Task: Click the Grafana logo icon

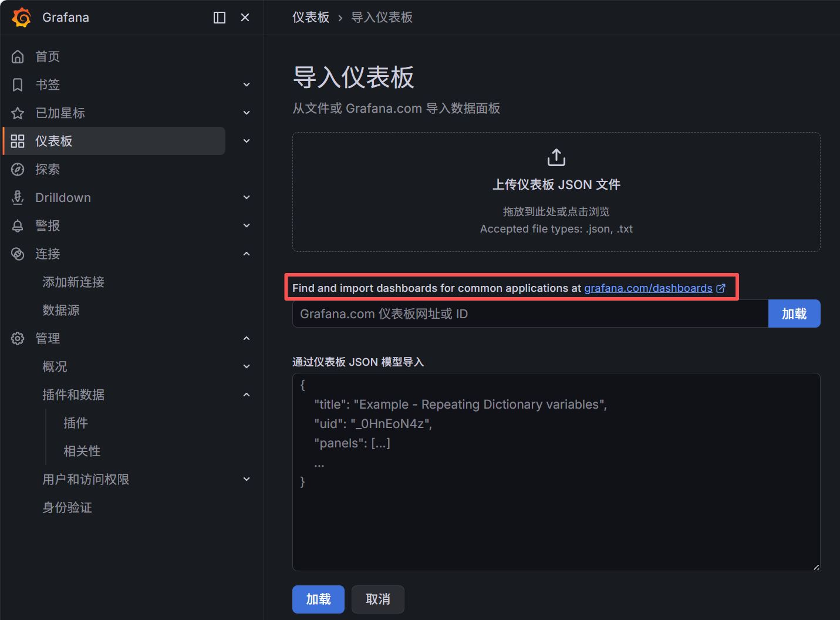Action: (x=22, y=18)
